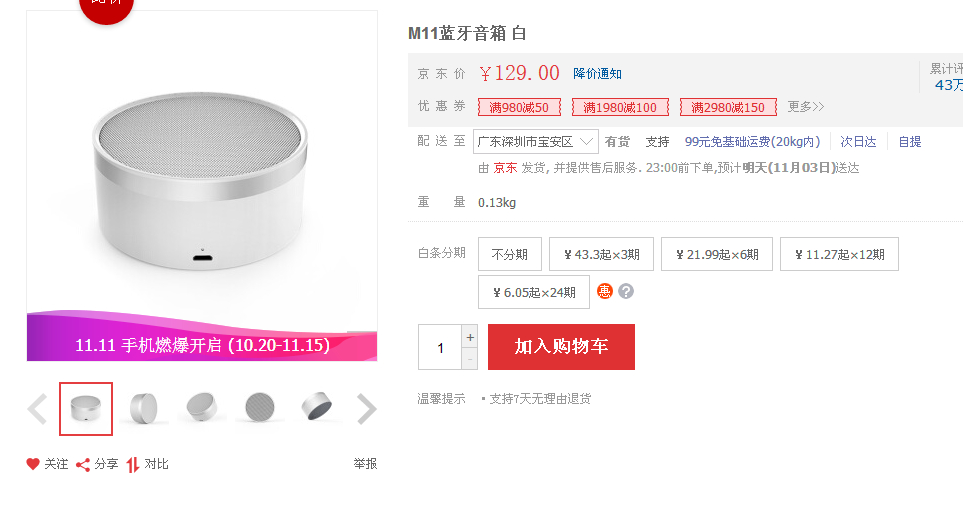Click the quantity input field
The image size is (963, 527).
point(440,347)
